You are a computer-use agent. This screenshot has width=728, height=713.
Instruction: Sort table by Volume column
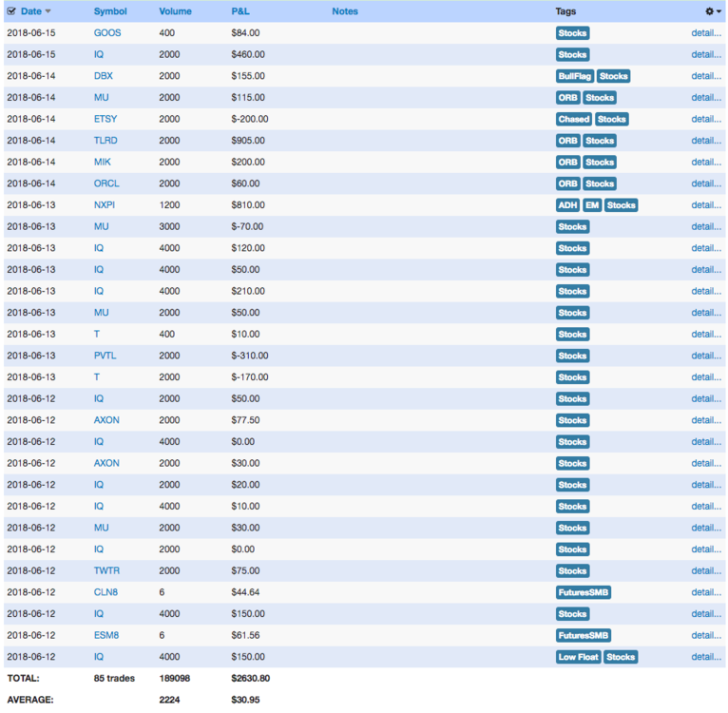point(175,11)
